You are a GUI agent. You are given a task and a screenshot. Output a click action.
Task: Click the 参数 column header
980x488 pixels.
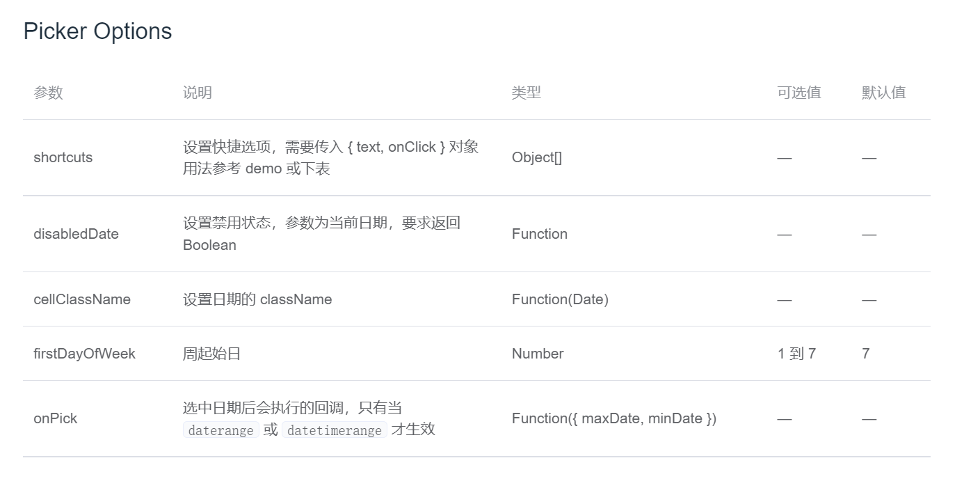pos(48,93)
